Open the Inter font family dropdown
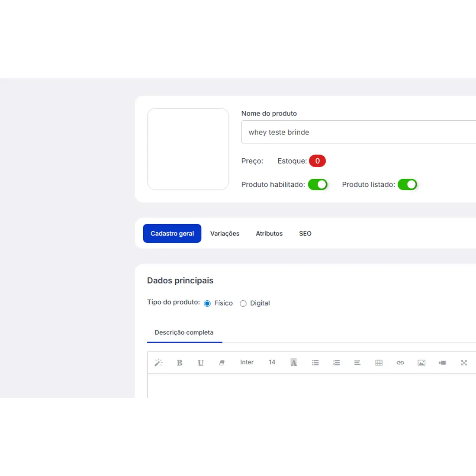This screenshot has width=476, height=476. click(x=247, y=362)
